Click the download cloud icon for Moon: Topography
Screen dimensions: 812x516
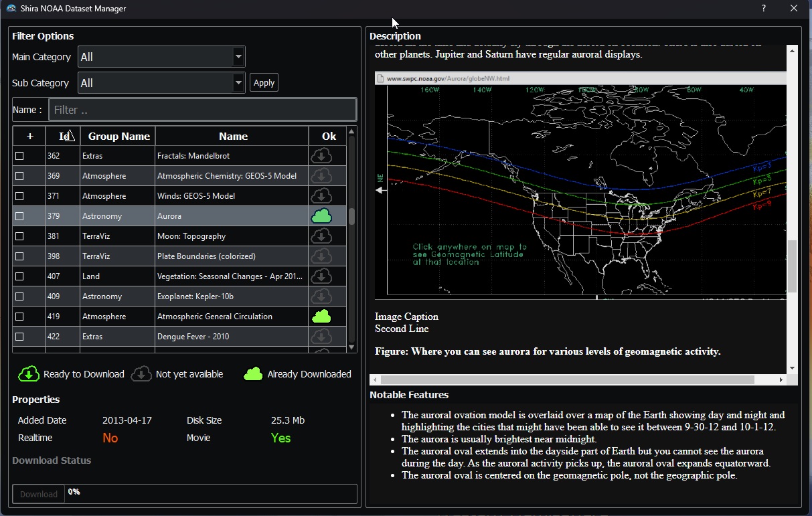pyautogui.click(x=322, y=236)
